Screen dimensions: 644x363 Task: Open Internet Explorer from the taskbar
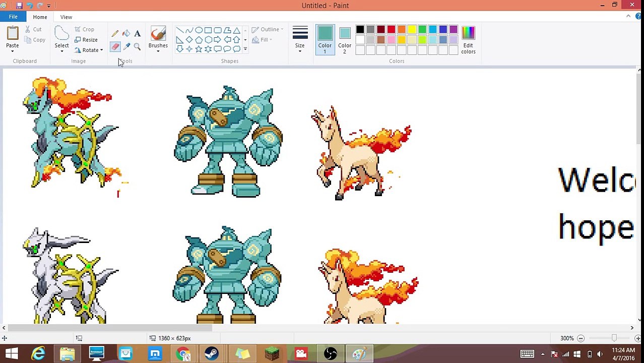(x=38, y=353)
